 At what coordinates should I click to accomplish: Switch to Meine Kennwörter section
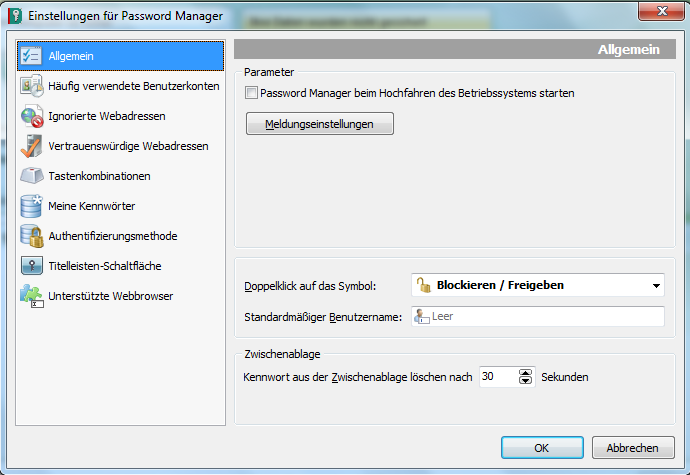(x=92, y=206)
